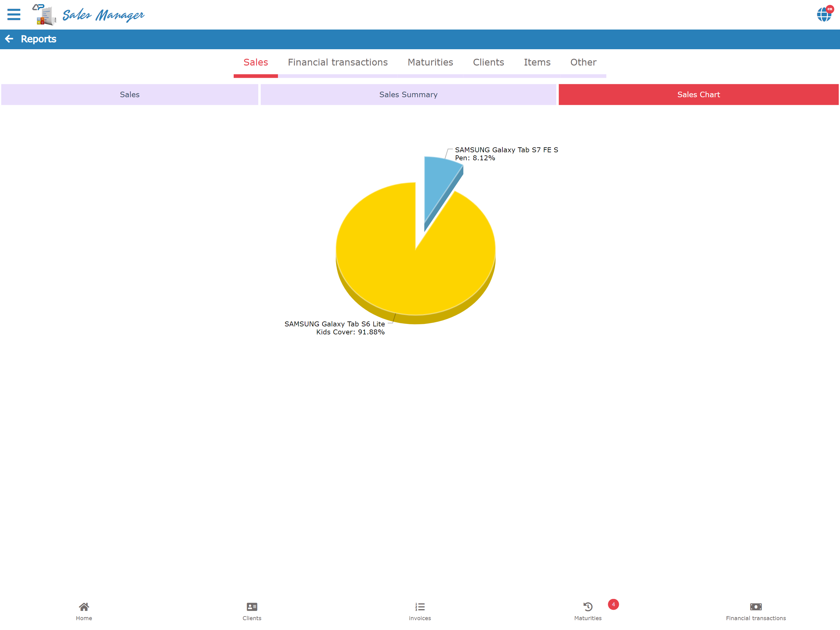The width and height of the screenshot is (840, 630).
Task: Click the Maturities badge showing 4
Action: (613, 604)
